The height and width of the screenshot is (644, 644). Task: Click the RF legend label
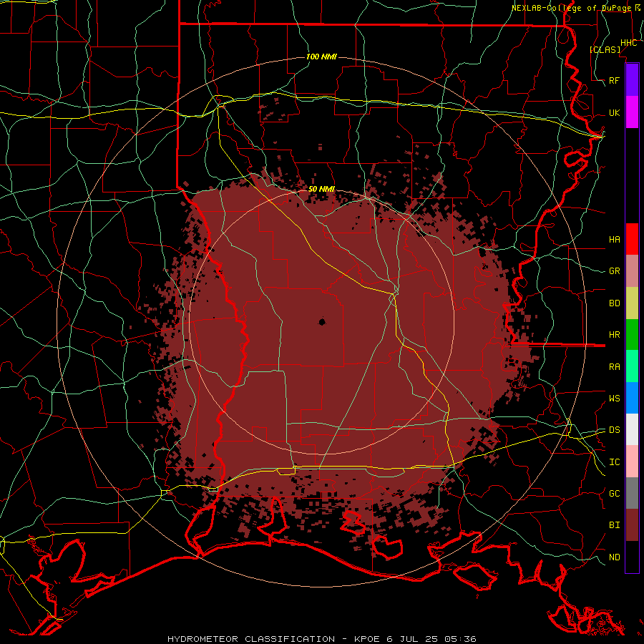click(x=615, y=80)
